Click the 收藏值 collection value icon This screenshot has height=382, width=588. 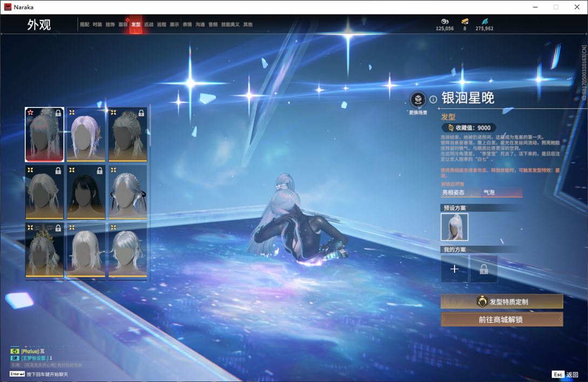(x=451, y=128)
